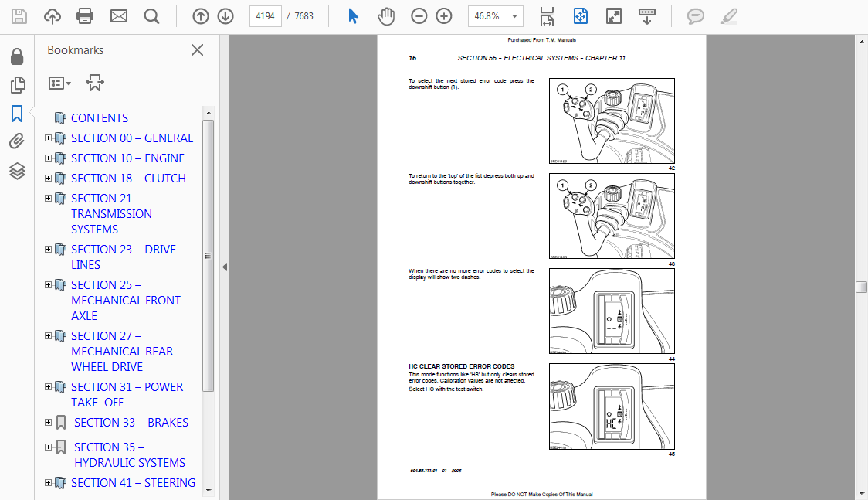Click figure 45 HC display illustration

click(x=612, y=406)
